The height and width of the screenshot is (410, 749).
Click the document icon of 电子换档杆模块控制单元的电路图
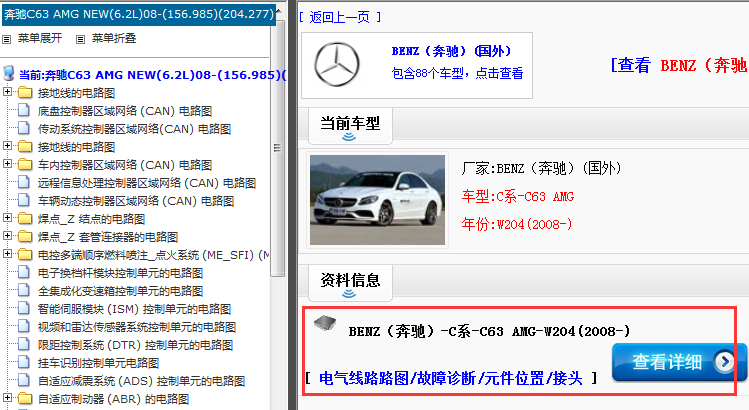tap(24, 272)
